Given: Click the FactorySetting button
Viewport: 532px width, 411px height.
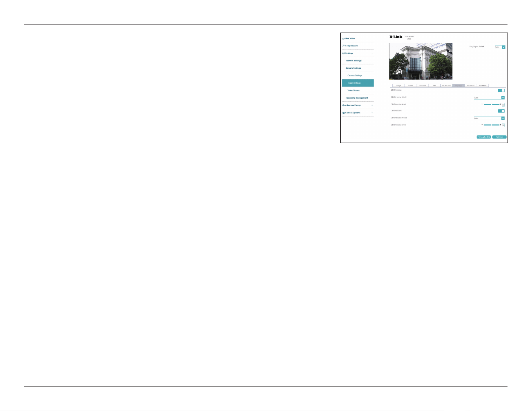Looking at the screenshot, I should pyautogui.click(x=484, y=137).
